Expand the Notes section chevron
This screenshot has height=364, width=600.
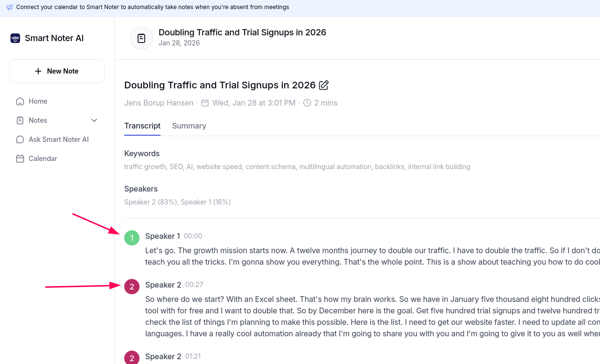click(x=94, y=120)
